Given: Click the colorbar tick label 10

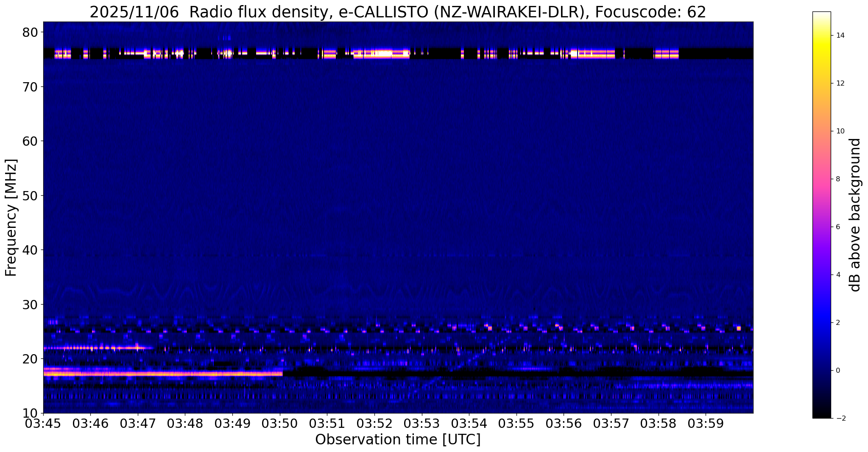Looking at the screenshot, I should click(x=840, y=131).
